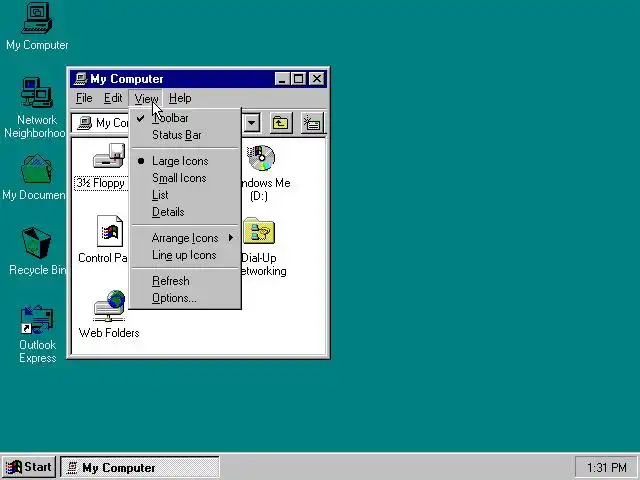Screen dimensions: 640x480
Task: Switch to Details view
Action: [185, 212]
